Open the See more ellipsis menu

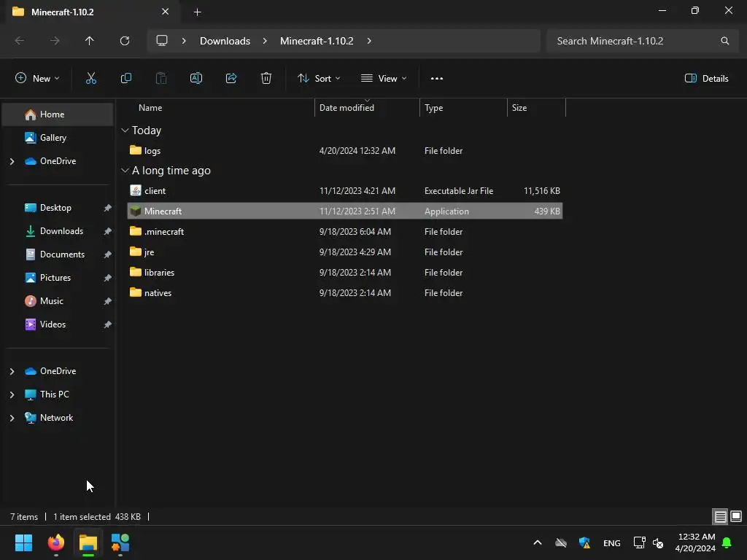[x=437, y=79]
